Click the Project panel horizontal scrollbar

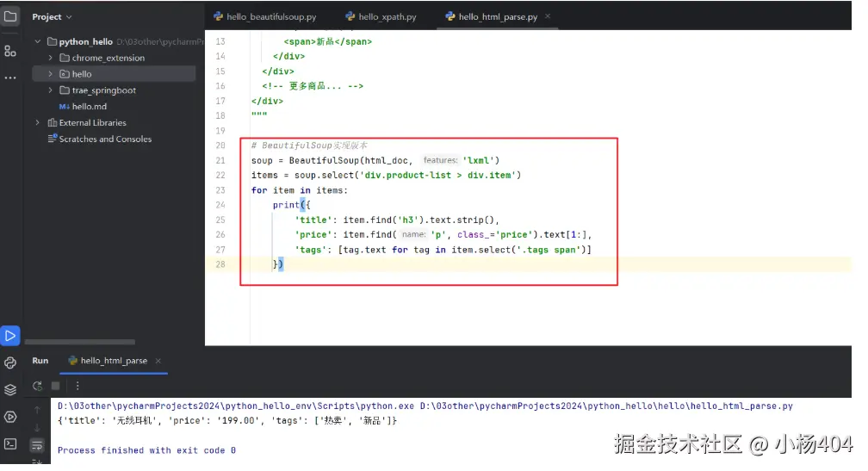(80, 342)
